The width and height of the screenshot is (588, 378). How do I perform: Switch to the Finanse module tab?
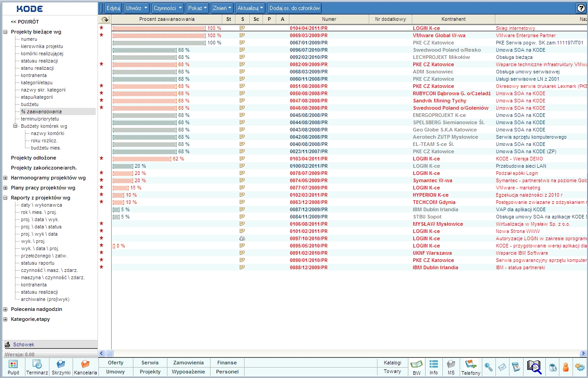point(227,363)
